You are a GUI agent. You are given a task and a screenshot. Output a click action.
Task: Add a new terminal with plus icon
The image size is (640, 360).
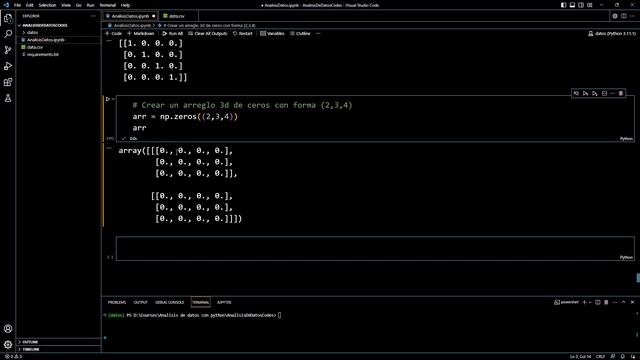(584, 302)
